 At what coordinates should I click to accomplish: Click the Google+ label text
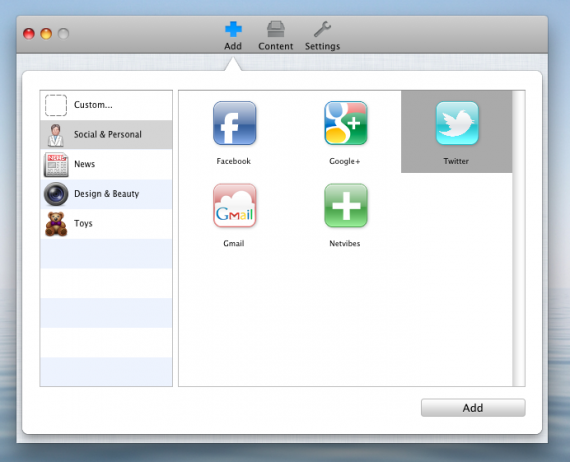(345, 161)
